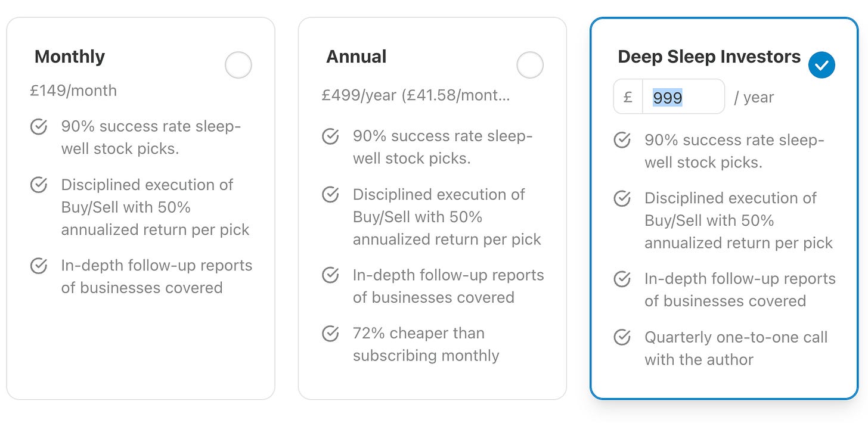This screenshot has height=423, width=868.
Task: Click the 72% cheaper check icon
Action: 330,334
